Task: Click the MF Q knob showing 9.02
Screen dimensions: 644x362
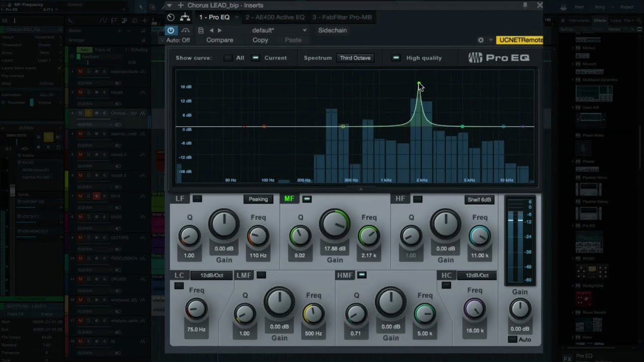Action: (x=300, y=236)
